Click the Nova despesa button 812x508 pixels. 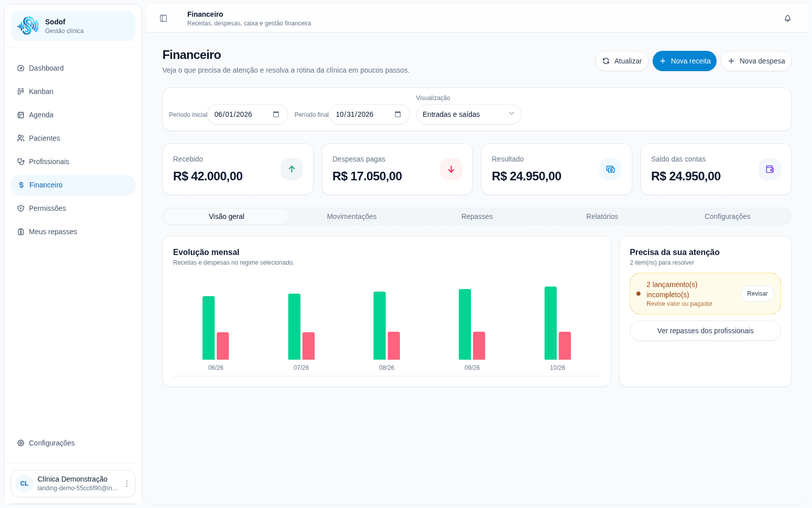(756, 61)
